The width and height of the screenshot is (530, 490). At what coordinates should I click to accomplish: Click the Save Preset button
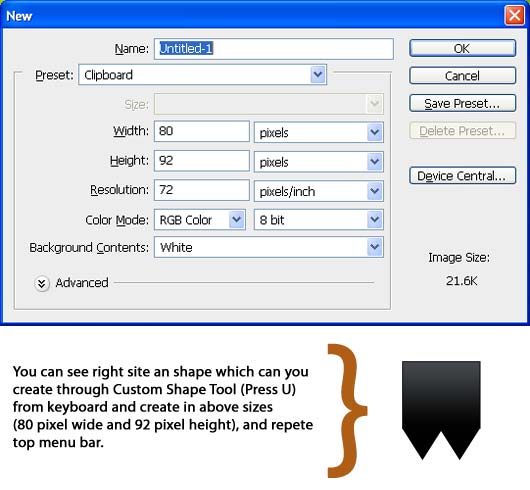(x=462, y=103)
